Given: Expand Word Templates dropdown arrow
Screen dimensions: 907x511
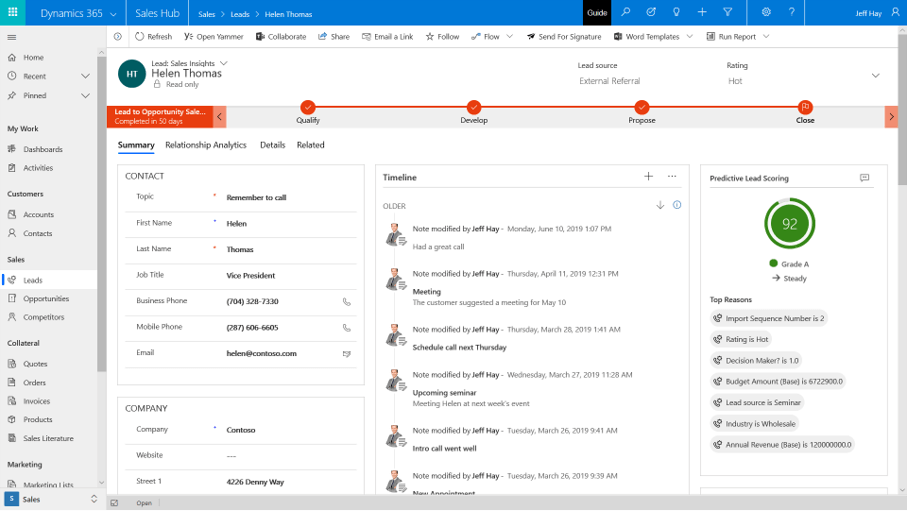Looking at the screenshot, I should coord(690,36).
